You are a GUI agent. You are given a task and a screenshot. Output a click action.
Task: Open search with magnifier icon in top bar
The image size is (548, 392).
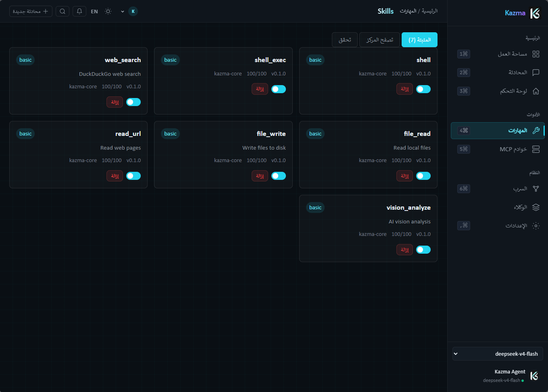[x=63, y=11]
